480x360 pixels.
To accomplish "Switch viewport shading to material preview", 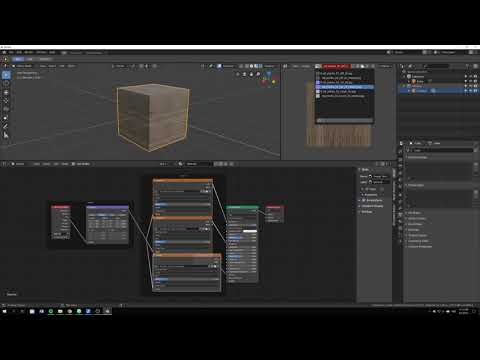I will point(256,66).
